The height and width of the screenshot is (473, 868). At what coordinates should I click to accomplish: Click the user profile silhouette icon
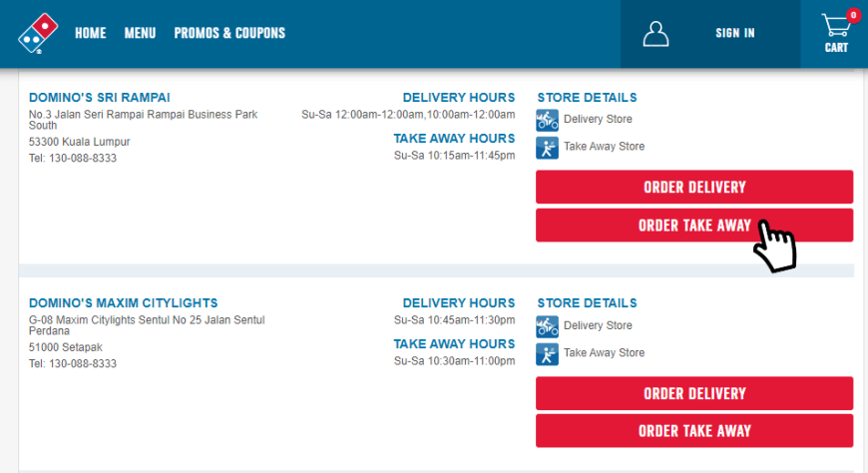coord(655,34)
